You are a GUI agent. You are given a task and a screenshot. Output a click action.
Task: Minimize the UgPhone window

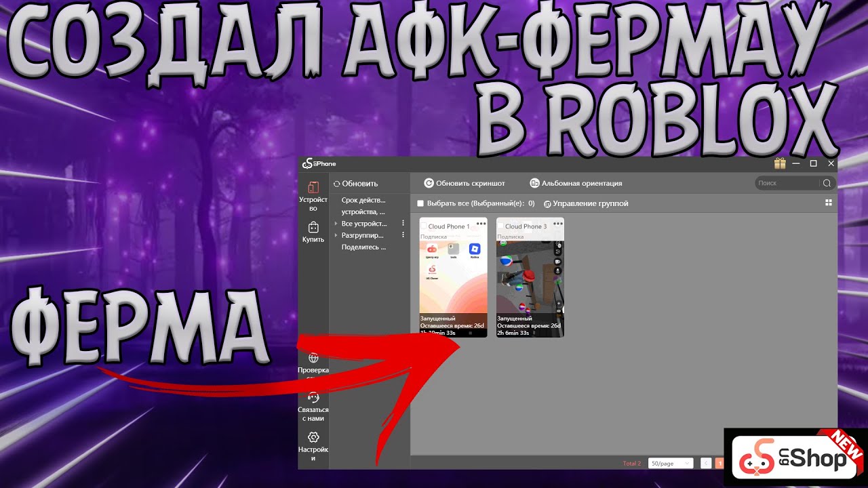point(796,163)
